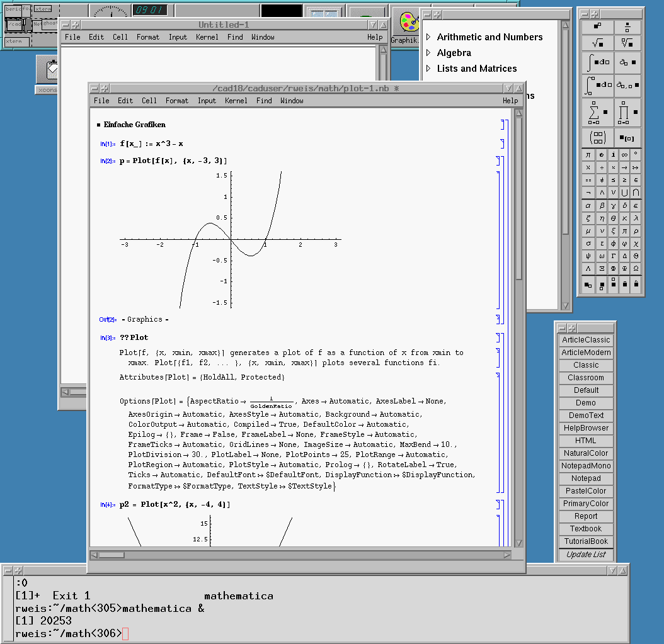Image resolution: width=664 pixels, height=644 pixels.
Task: Insert Greek letter alpha
Action: pyautogui.click(x=588, y=206)
